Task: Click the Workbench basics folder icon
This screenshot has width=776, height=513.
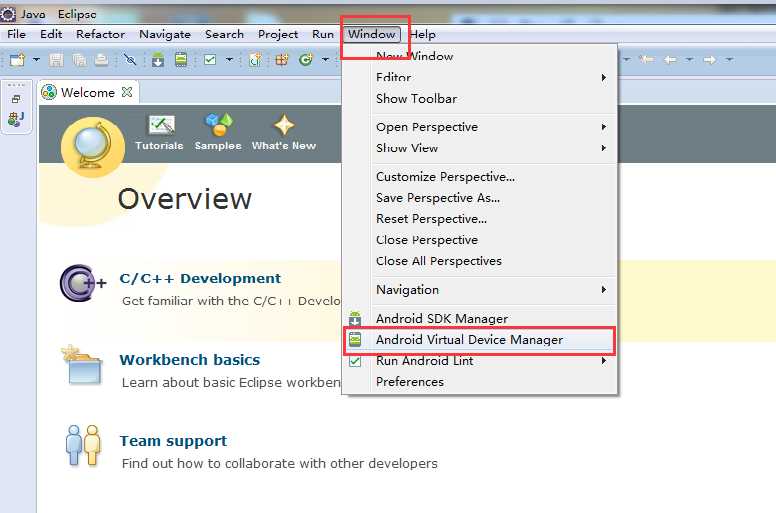Action: [x=82, y=365]
